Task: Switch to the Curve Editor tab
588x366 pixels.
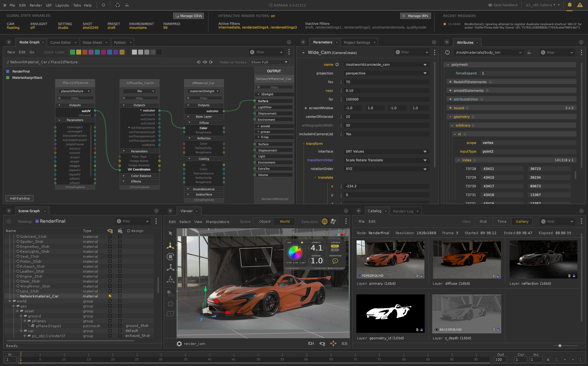Action: click(x=60, y=42)
